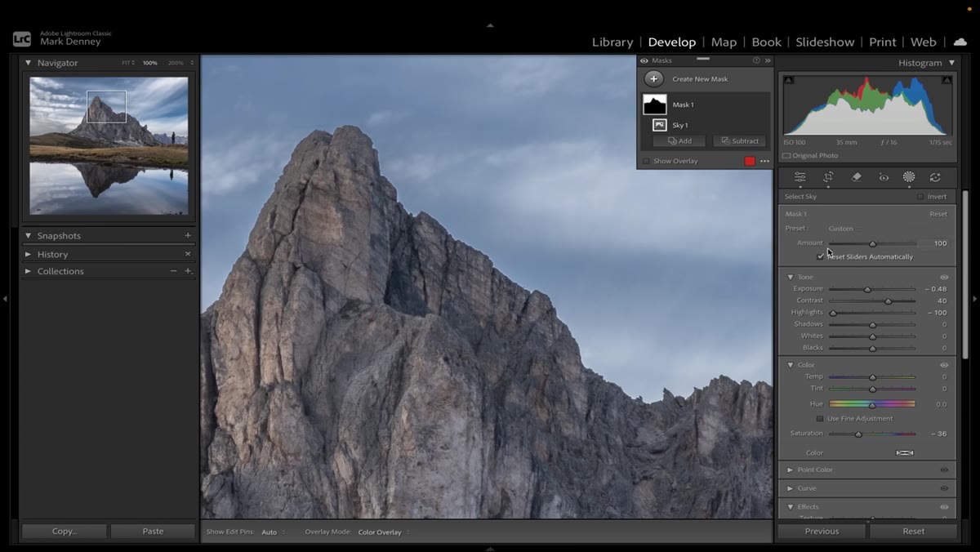The height and width of the screenshot is (552, 980).
Task: Toggle the shadow clipping indicator in histogram
Action: click(787, 80)
